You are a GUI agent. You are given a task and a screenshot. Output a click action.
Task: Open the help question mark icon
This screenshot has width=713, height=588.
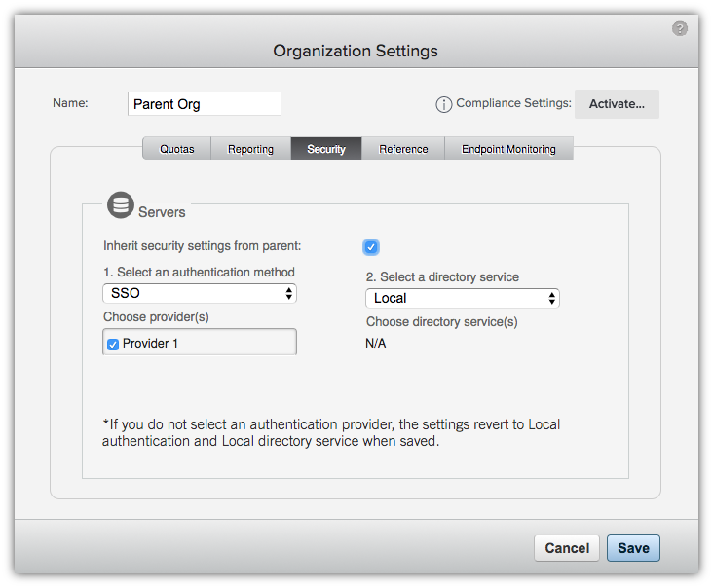(x=679, y=28)
